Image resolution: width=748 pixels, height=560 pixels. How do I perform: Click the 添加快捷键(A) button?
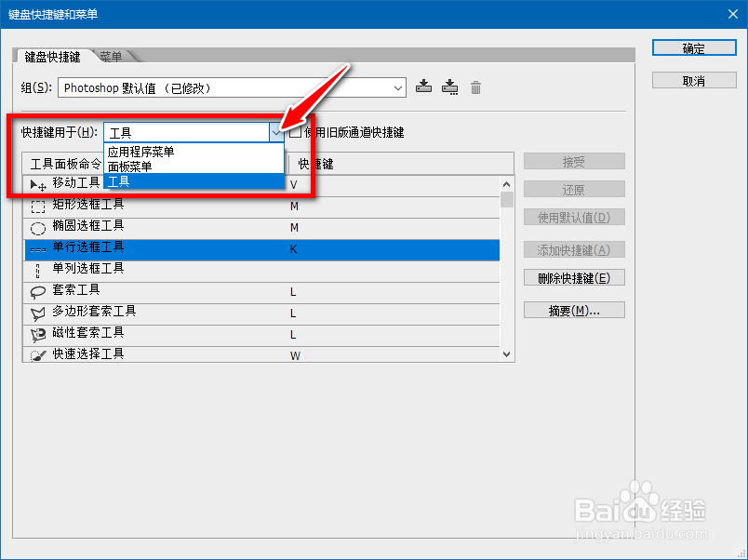pos(574,250)
